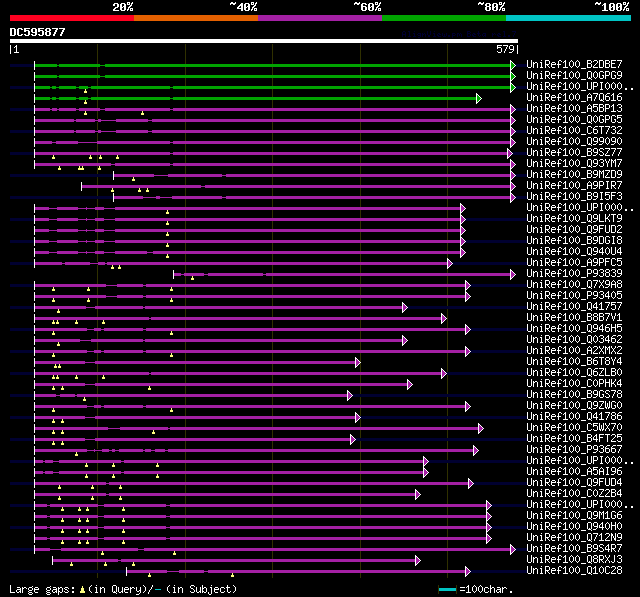The height and width of the screenshot is (597, 640).
Task: Select the UniRef100_Q9FUD4 label
Action: (574, 483)
